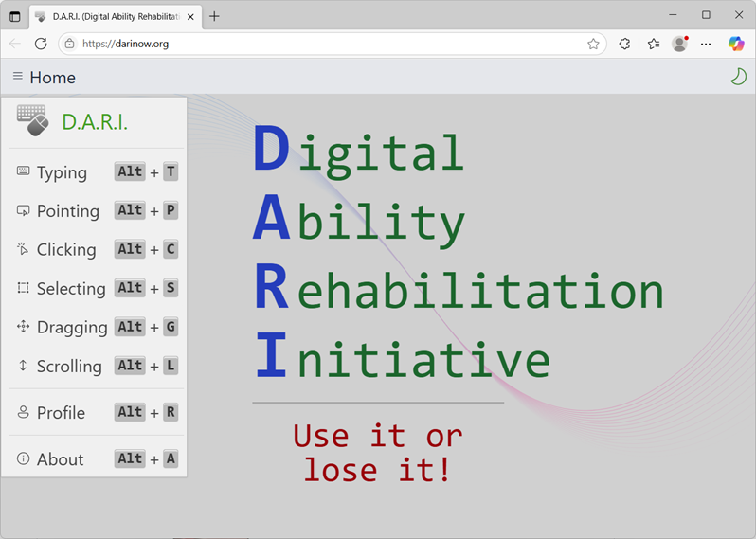Switch to dark mode via moon icon
The image size is (756, 539).
738,77
